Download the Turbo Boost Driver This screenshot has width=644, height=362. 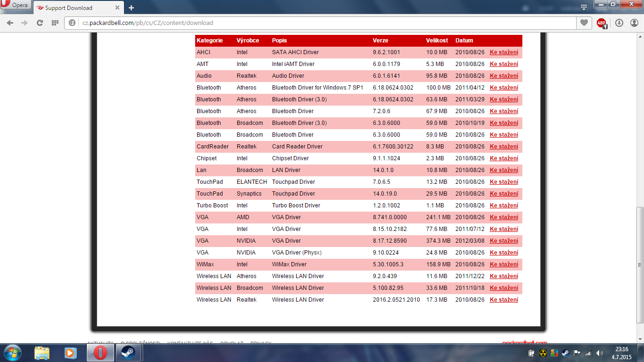(x=504, y=206)
